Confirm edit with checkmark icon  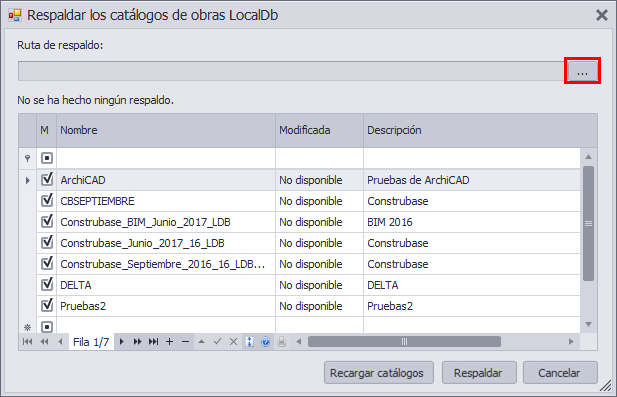(x=218, y=342)
